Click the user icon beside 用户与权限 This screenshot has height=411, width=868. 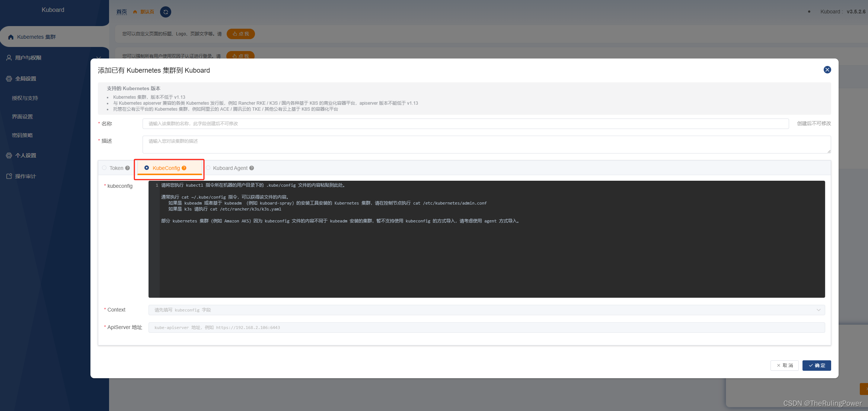[x=9, y=58]
